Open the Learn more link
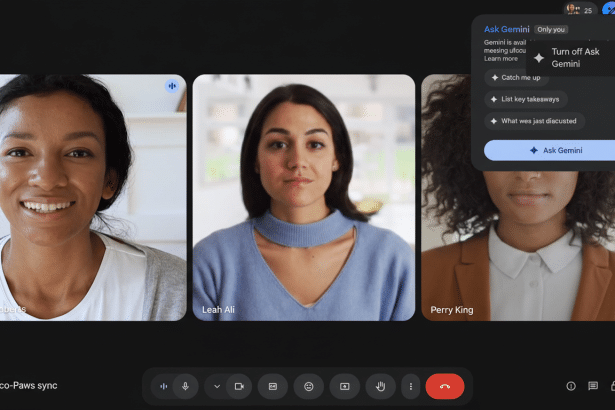Screen dimensions: 615x410 (501, 58)
